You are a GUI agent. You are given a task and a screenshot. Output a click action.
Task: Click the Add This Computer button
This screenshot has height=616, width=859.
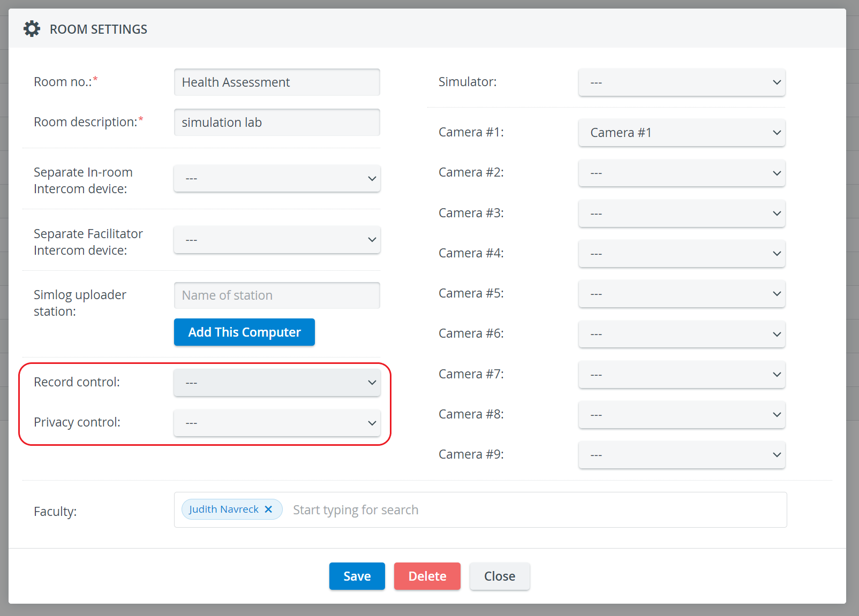pyautogui.click(x=244, y=332)
